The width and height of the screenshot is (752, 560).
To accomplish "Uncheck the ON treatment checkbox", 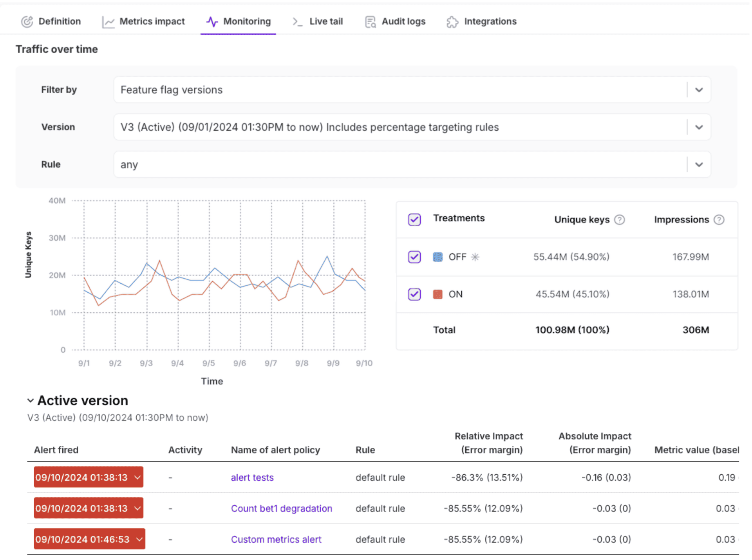I will [414, 294].
